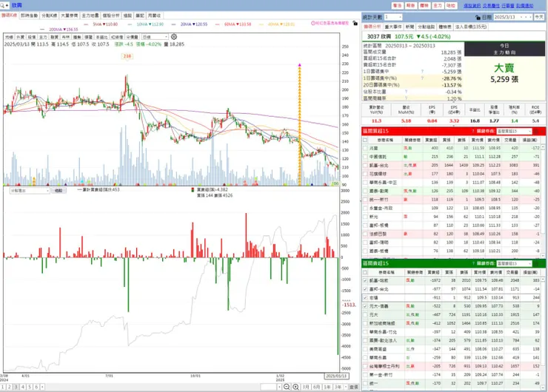Set chart range with the 3月 button
Image resolution: width=548 pixels, height=392 pixels.
pos(306,387)
